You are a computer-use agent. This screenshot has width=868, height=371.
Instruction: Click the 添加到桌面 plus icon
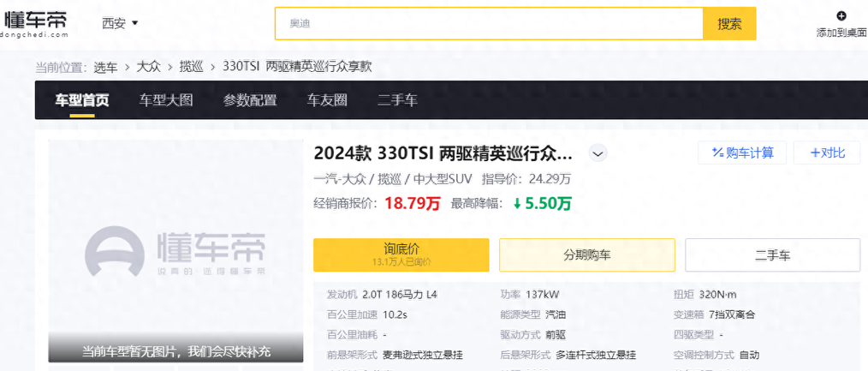tap(841, 16)
